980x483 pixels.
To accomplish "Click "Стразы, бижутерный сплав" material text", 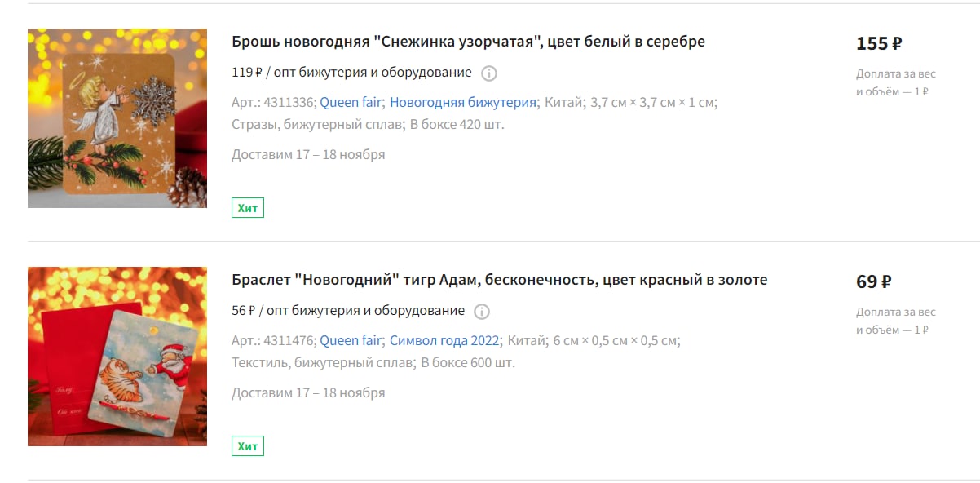I will [318, 125].
